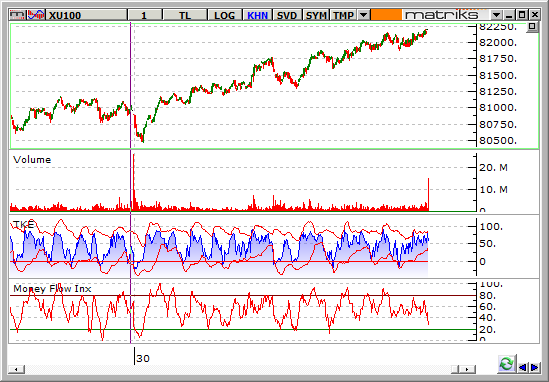Click the small square button at price panel corner
The height and width of the screenshot is (382, 549).
pos(532,27)
